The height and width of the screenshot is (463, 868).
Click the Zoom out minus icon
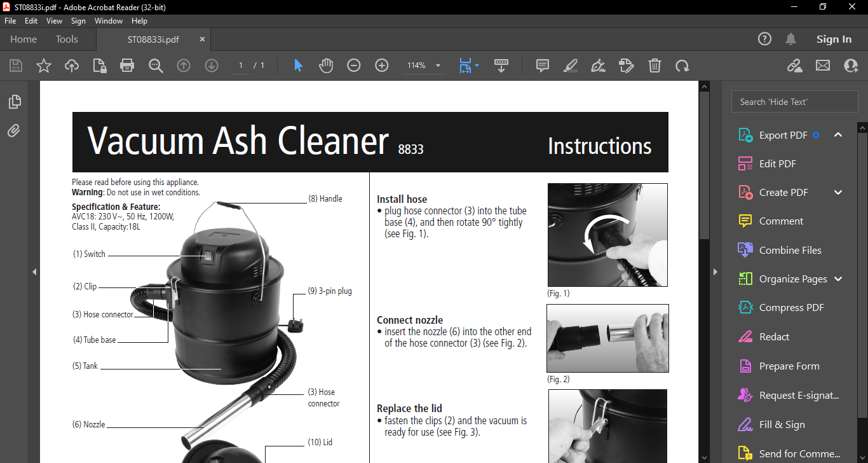(354, 66)
